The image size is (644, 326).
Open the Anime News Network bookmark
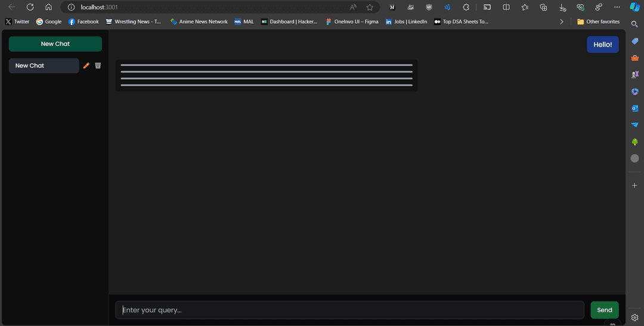pos(199,21)
